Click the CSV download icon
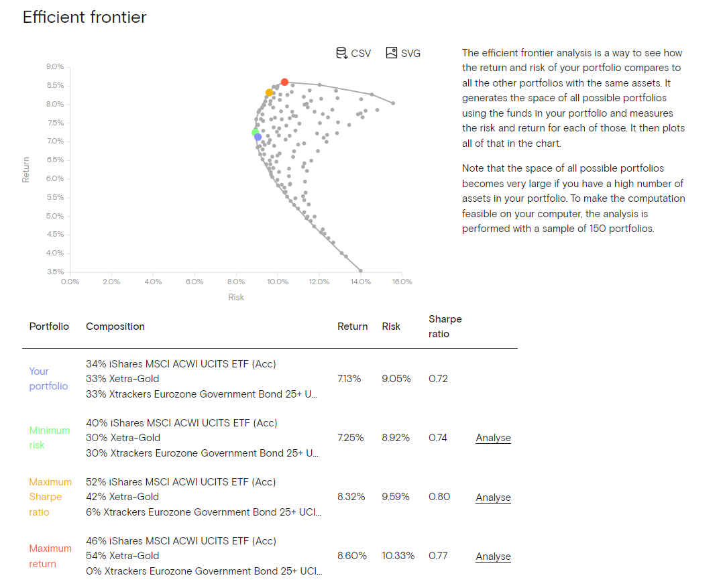725x588 pixels. [341, 53]
